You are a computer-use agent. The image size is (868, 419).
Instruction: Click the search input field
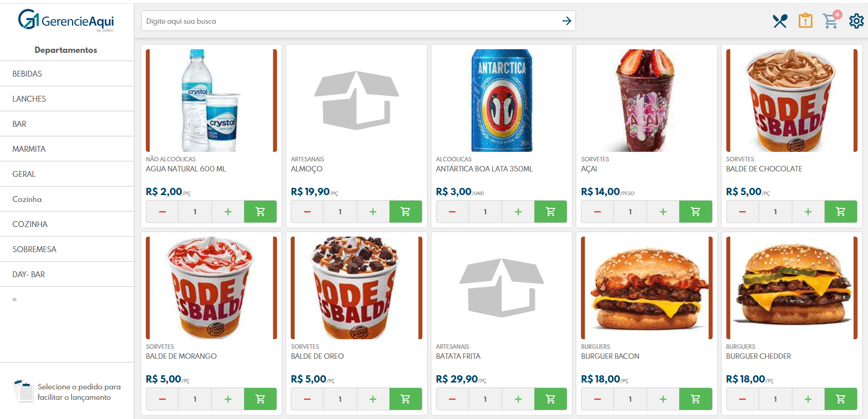pos(351,21)
